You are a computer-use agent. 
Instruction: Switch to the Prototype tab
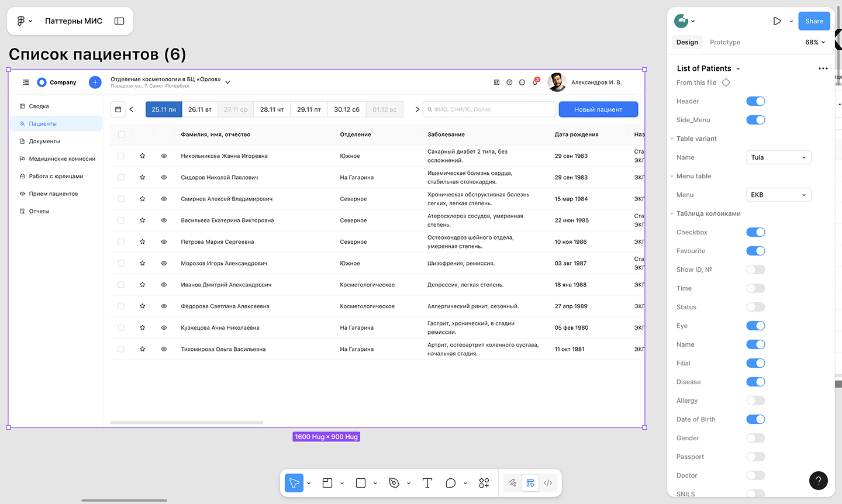[x=724, y=42]
